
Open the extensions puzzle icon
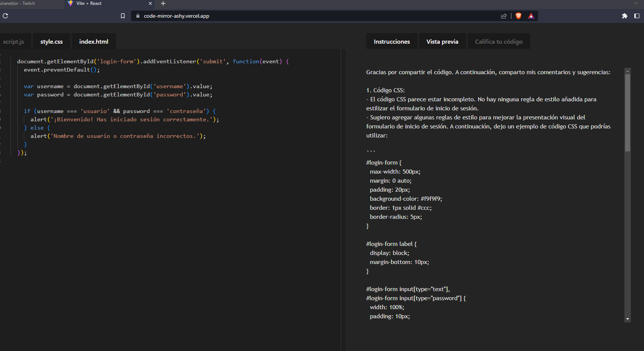tap(625, 16)
